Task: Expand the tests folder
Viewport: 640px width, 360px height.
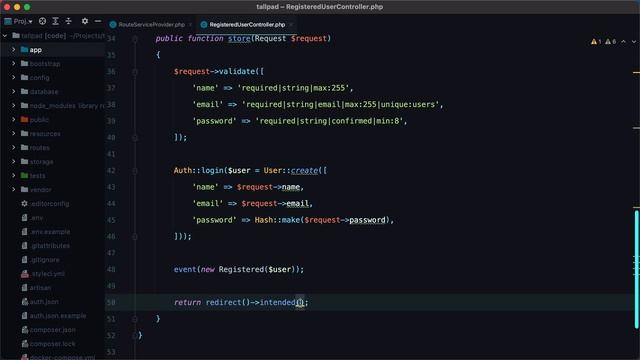Action: pos(13,175)
